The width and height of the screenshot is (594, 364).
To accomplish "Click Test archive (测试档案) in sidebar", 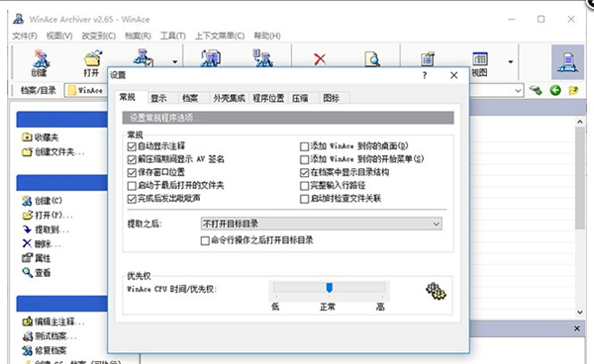I will [x=49, y=336].
